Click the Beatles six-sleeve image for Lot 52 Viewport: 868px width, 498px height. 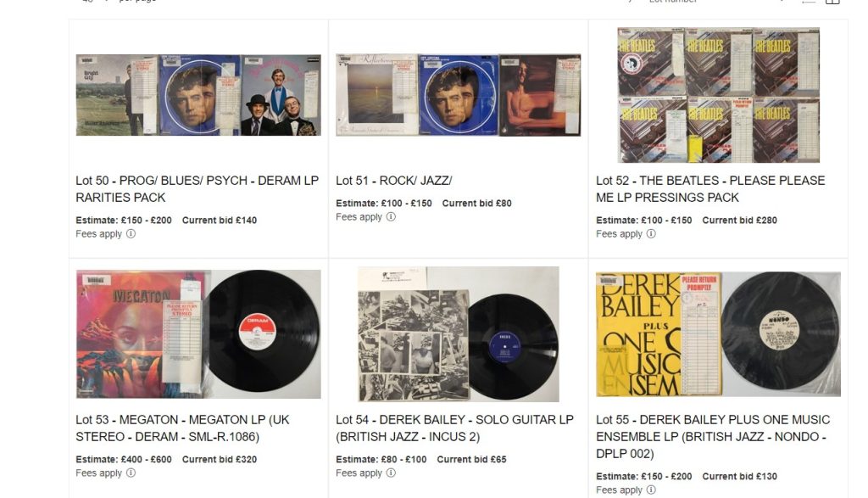(x=719, y=95)
